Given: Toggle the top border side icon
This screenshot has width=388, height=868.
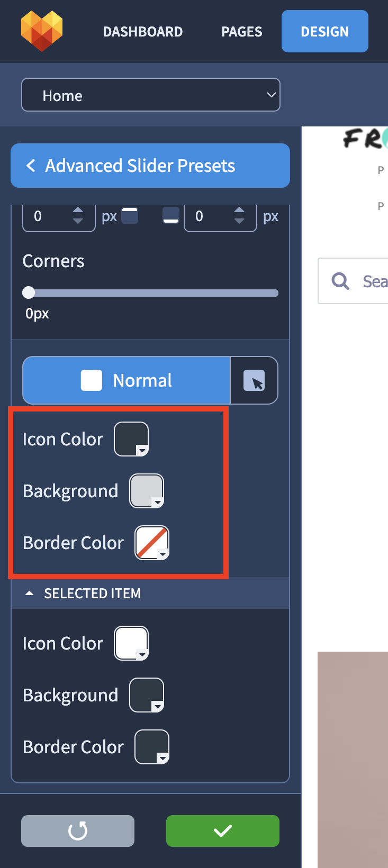Looking at the screenshot, I should 130,216.
